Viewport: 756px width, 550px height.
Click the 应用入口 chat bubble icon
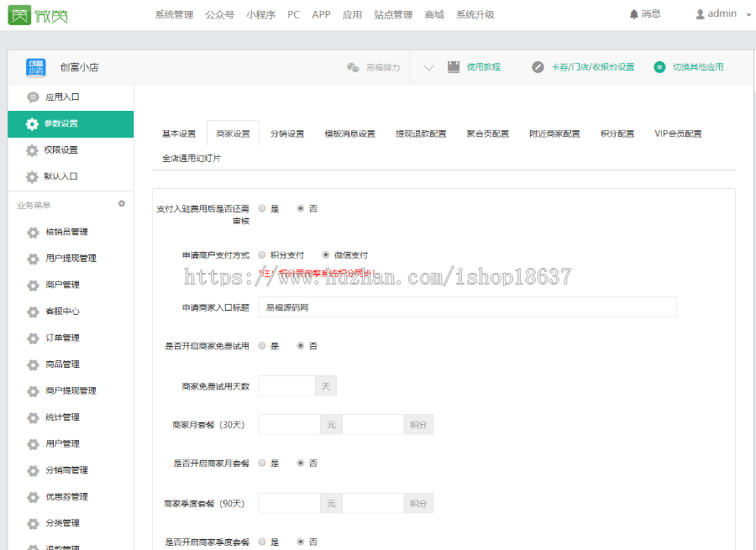(x=33, y=97)
